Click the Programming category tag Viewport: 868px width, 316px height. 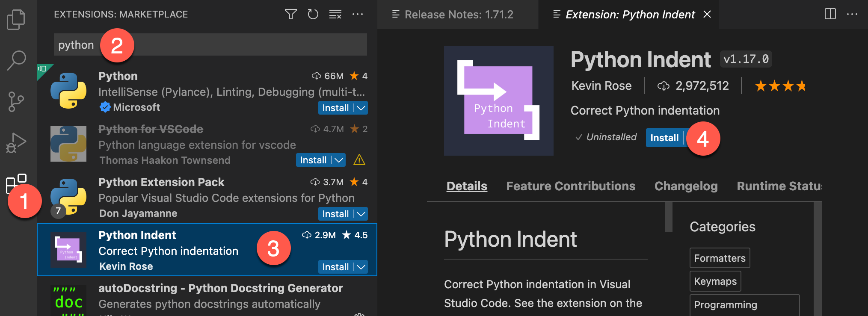(744, 305)
